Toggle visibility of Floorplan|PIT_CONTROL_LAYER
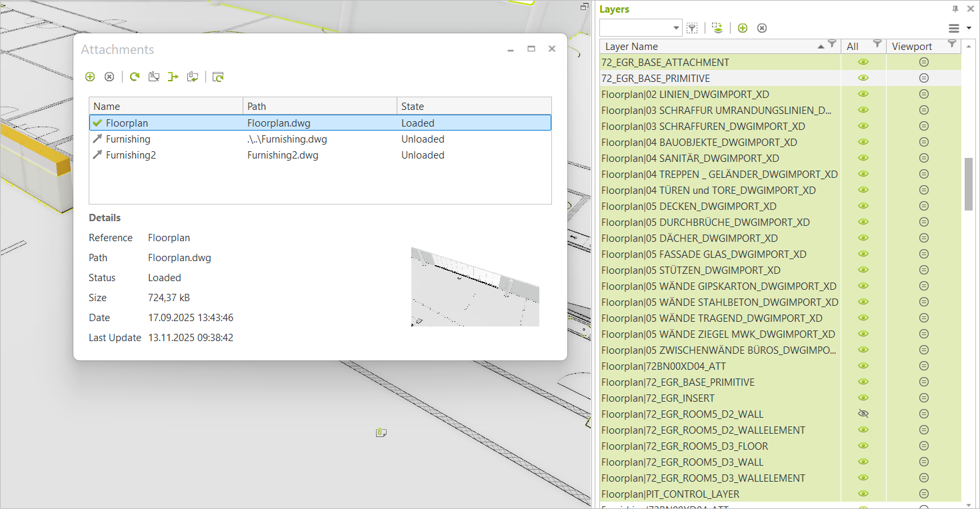The height and width of the screenshot is (509, 980). 863,494
